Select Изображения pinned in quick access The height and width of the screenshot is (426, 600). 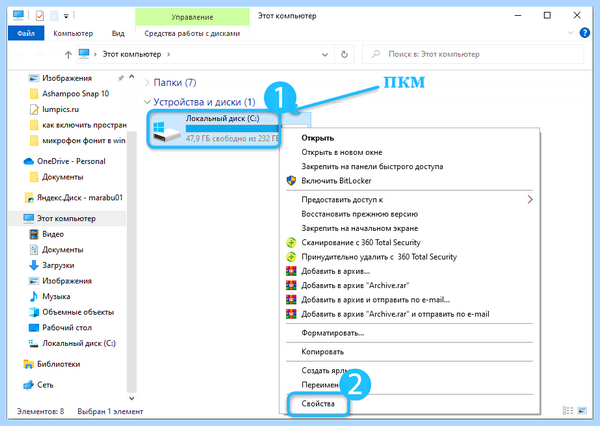tap(67, 78)
